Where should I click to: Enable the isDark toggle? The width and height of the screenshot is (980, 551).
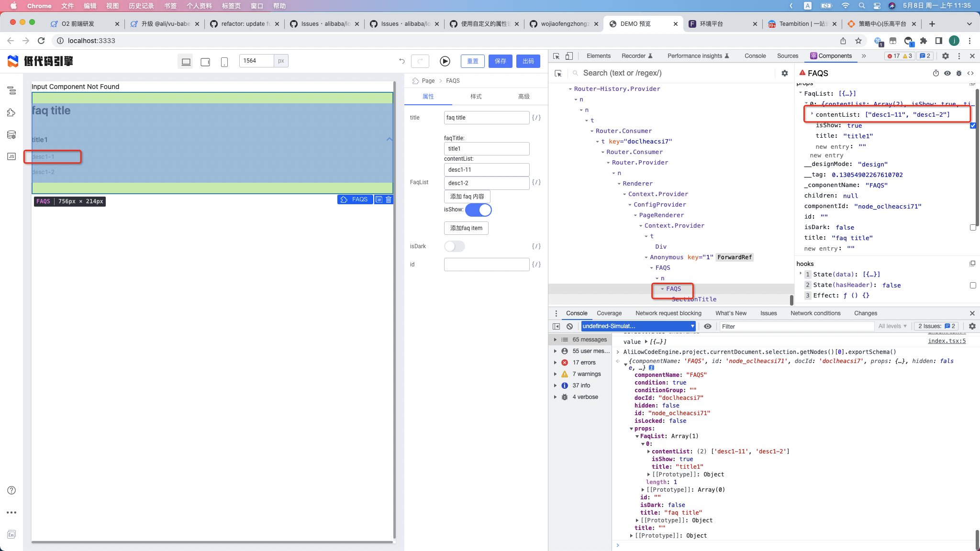[x=454, y=246]
